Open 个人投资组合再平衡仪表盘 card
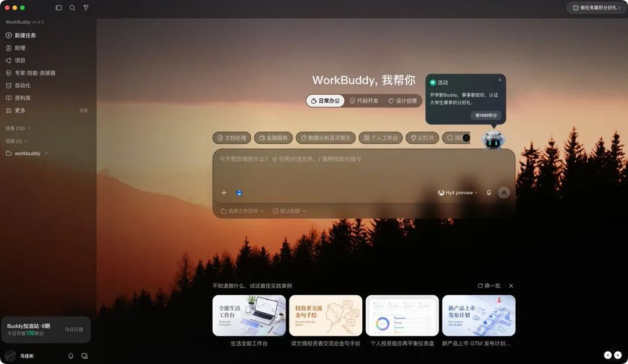The width and height of the screenshot is (628, 364). point(402,321)
